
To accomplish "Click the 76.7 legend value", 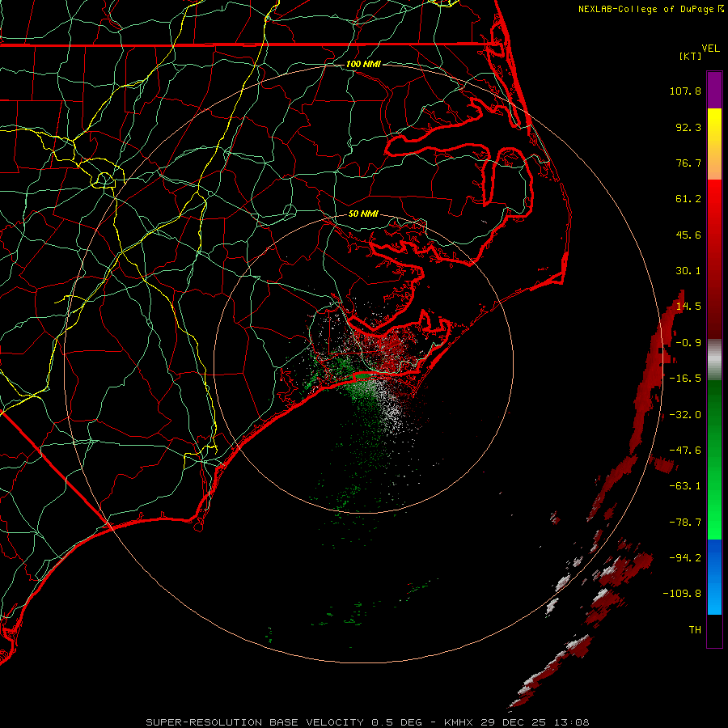I will click(x=688, y=163).
